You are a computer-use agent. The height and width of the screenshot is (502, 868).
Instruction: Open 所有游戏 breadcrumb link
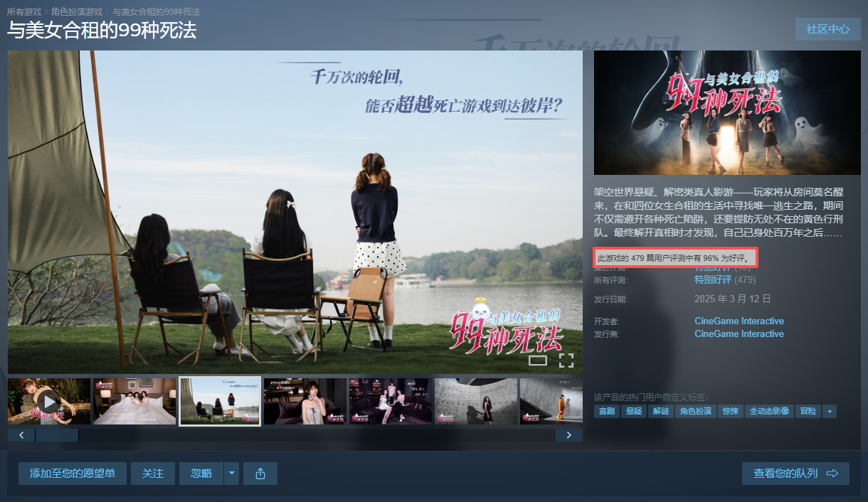pos(24,12)
